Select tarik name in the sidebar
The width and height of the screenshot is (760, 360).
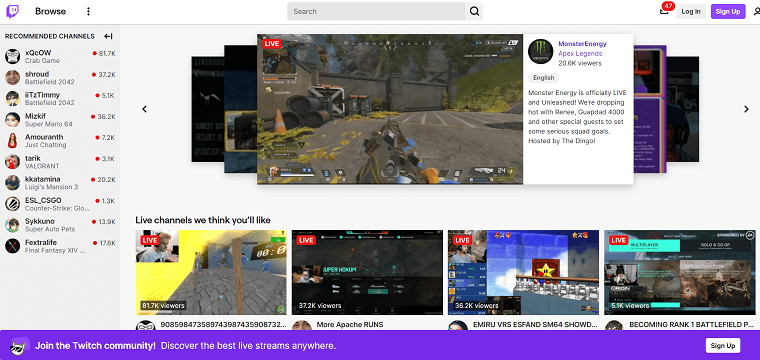tap(32, 158)
